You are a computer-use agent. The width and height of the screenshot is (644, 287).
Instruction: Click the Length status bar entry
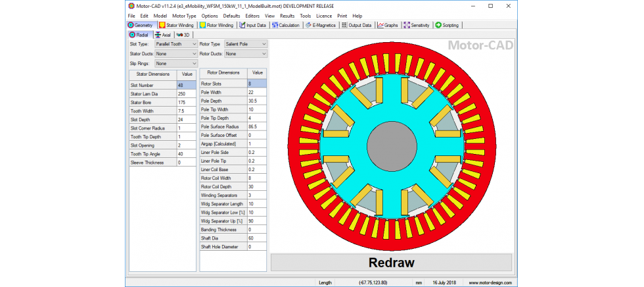[325, 282]
